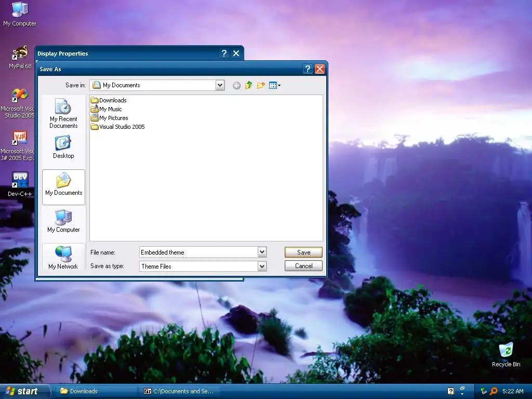Image resolution: width=532 pixels, height=399 pixels.
Task: Select Visual J# 2005 Express desktop shortcut
Action: click(18, 145)
